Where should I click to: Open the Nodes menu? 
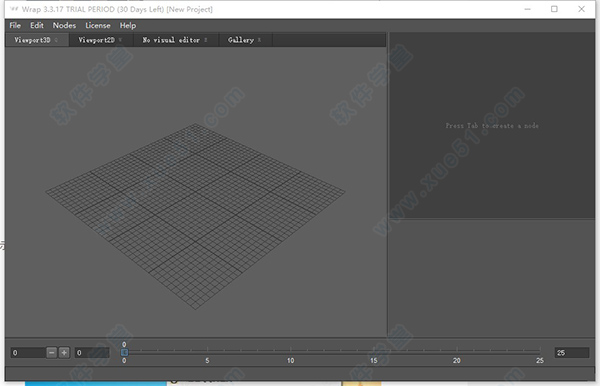64,25
